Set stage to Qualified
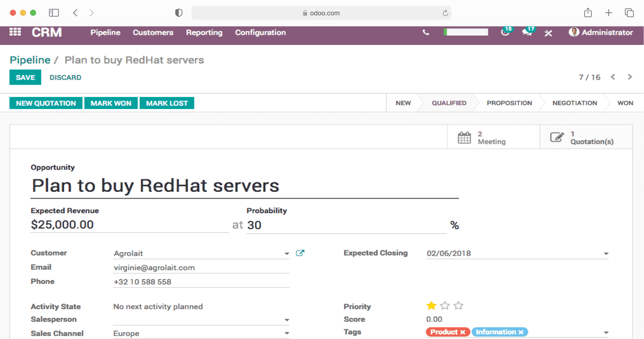This screenshot has width=644, height=339. pyautogui.click(x=449, y=103)
